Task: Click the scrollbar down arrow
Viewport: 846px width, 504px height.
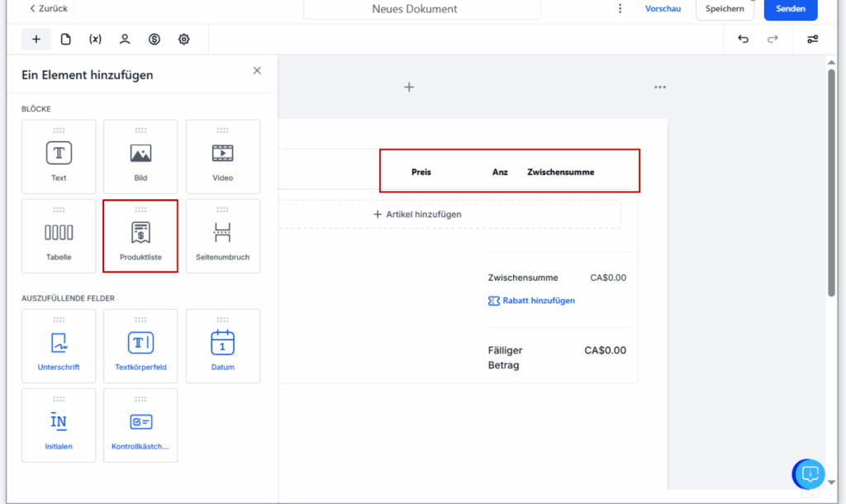Action: (831, 483)
